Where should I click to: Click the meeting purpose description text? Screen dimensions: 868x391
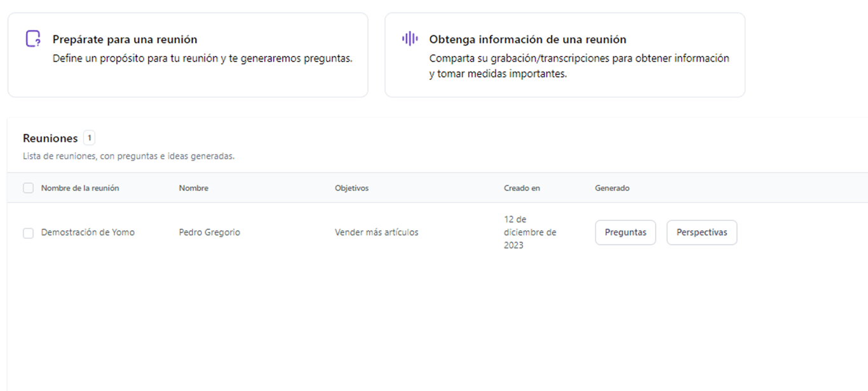pyautogui.click(x=202, y=58)
